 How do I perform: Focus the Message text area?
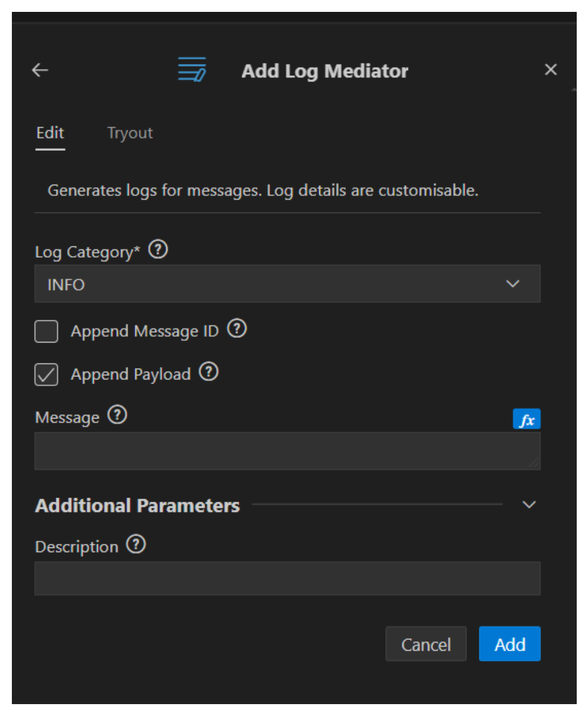(x=287, y=451)
